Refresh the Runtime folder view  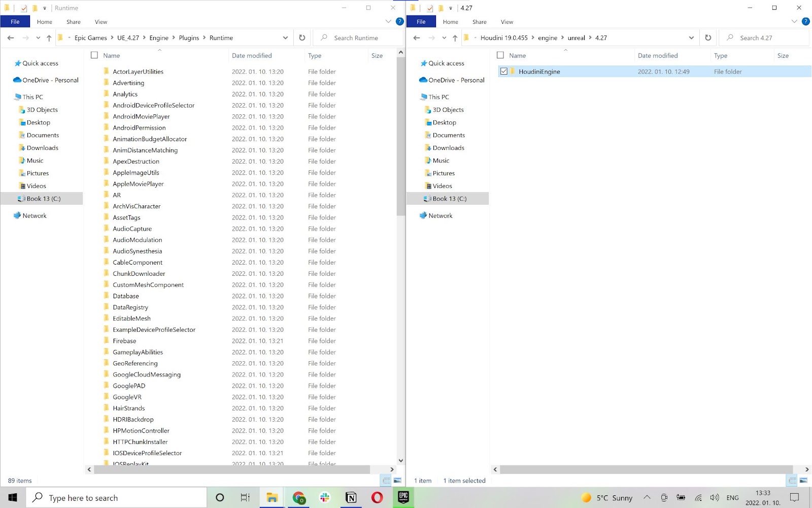point(302,38)
